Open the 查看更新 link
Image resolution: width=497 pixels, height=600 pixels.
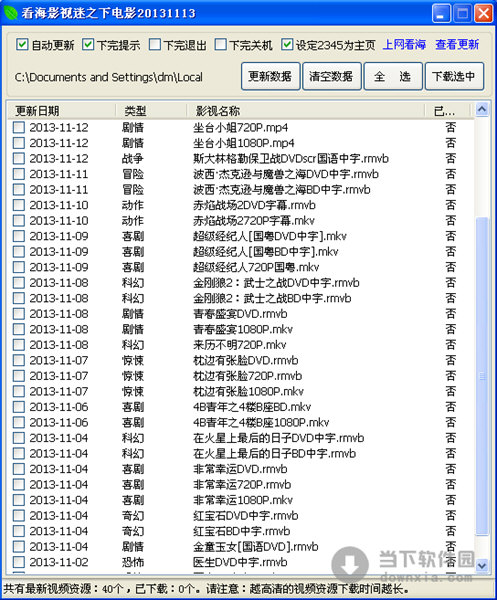pyautogui.click(x=457, y=45)
